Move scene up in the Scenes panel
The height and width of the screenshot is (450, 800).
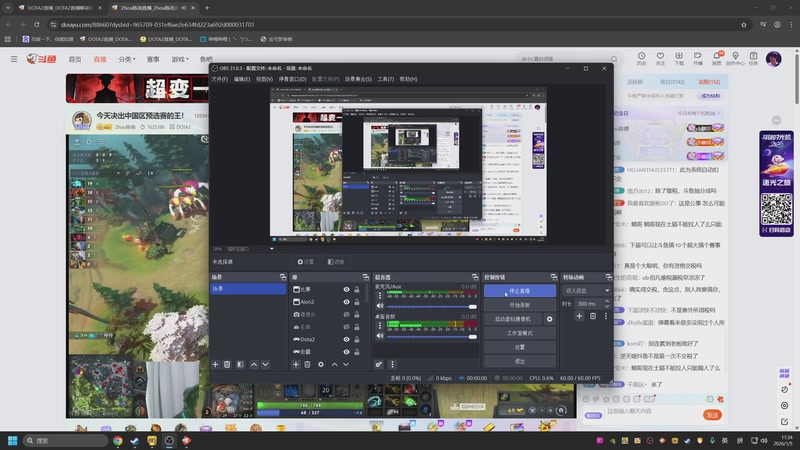pos(254,364)
